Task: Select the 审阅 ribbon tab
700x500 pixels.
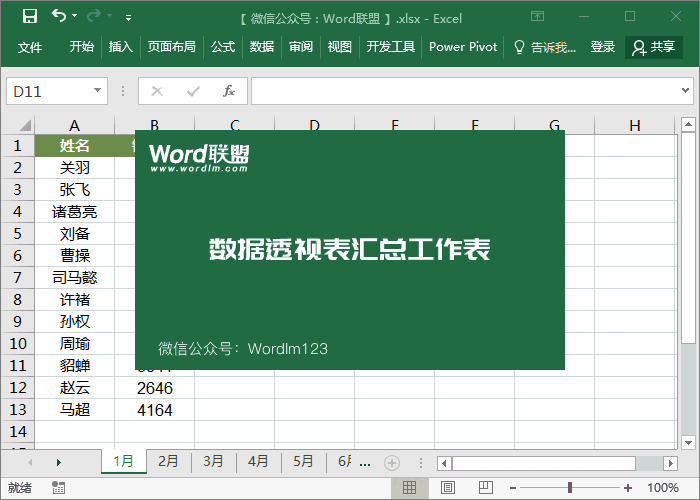Action: click(300, 46)
